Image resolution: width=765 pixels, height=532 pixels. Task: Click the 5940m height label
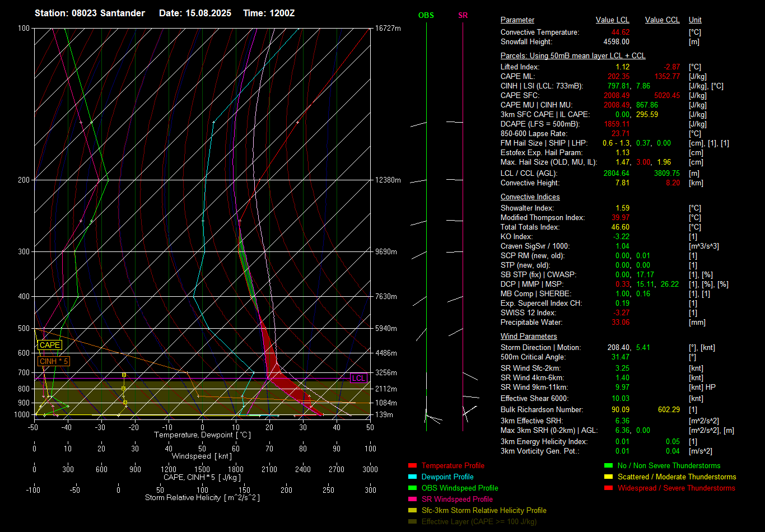click(x=386, y=329)
